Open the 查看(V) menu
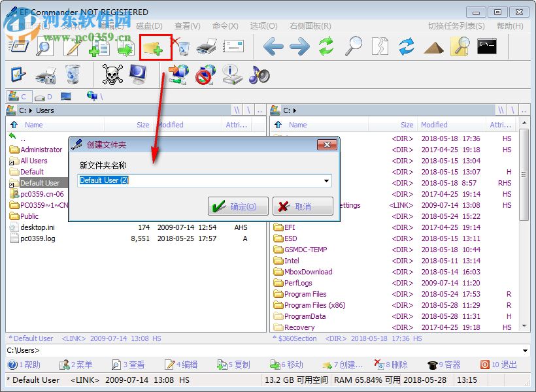Image resolution: width=536 pixels, height=392 pixels. [188, 26]
